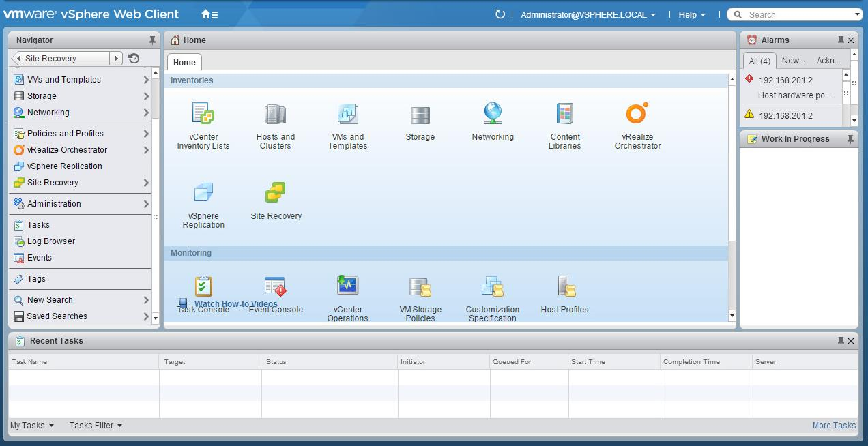
Task: Open Task Console icon
Action: point(203,286)
